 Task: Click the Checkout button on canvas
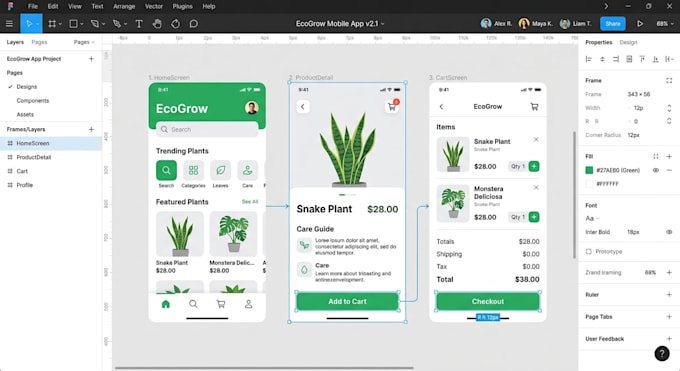pos(488,301)
